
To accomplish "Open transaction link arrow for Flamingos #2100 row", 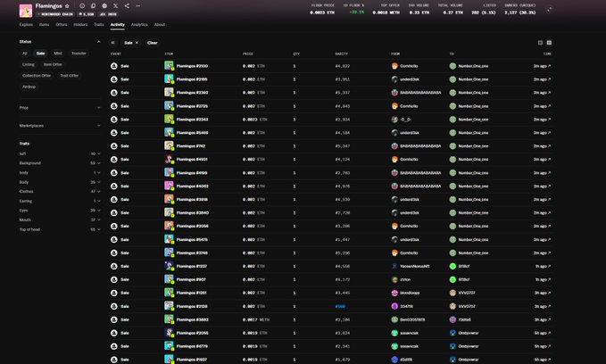I will [x=550, y=66].
